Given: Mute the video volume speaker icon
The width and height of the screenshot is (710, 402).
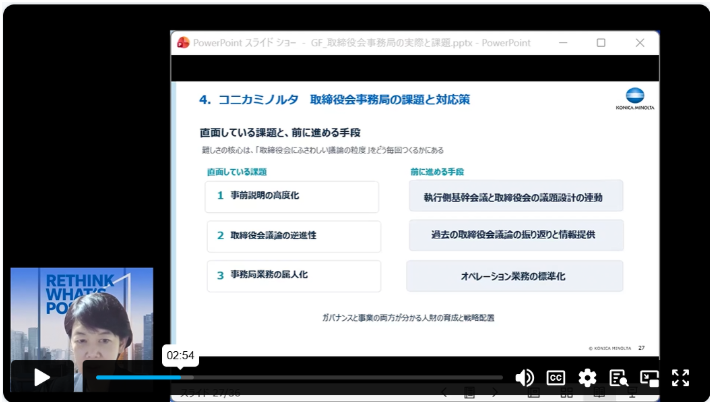Looking at the screenshot, I should pos(524,377).
